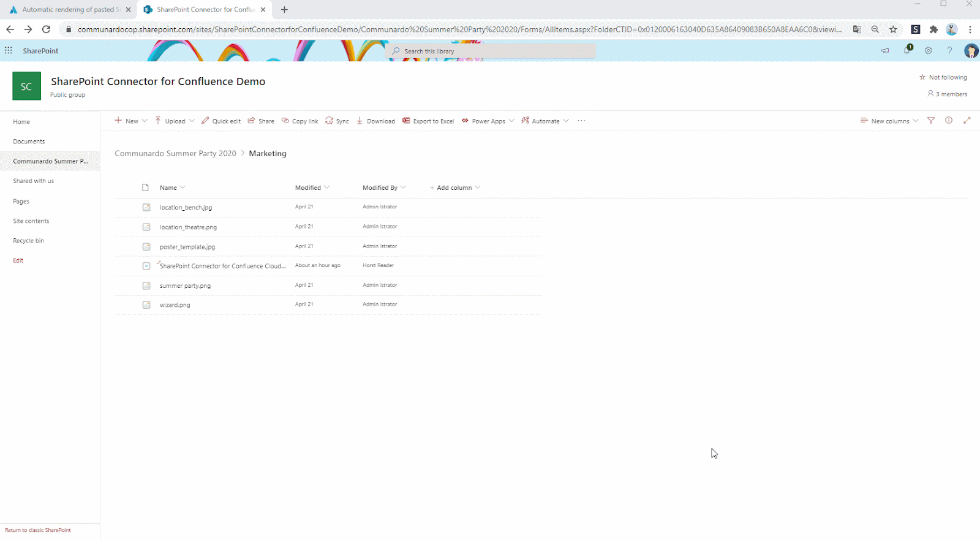The width and height of the screenshot is (980, 541).
Task: Open summer party.png file
Action: (185, 286)
